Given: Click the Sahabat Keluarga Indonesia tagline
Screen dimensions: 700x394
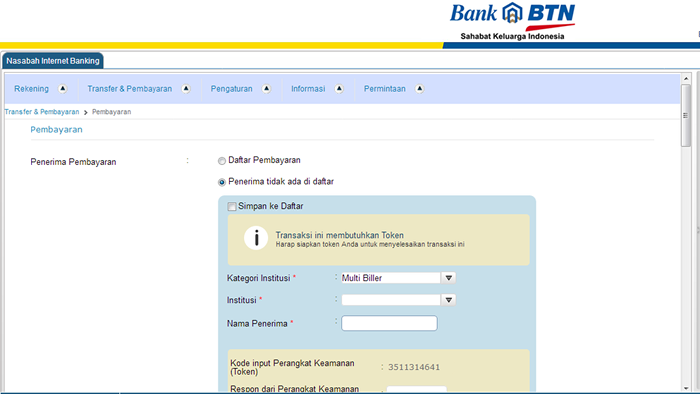Looking at the screenshot, I should tap(512, 36).
